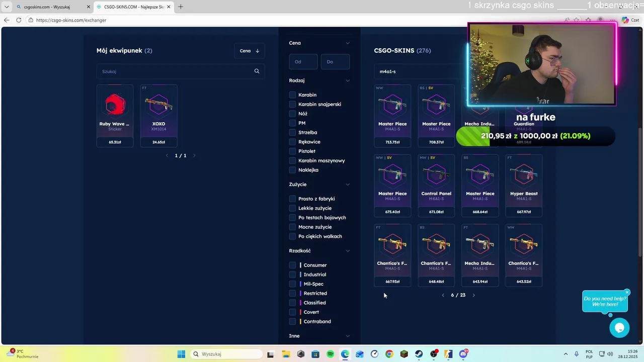Screen dimensions: 644x362
Task: Check the Karabin snajperski filter
Action: pyautogui.click(x=292, y=104)
